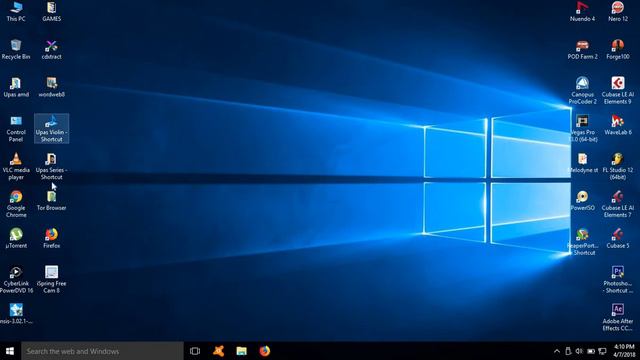Select the VLC media player icon
This screenshot has width=640, height=360.
pyautogui.click(x=16, y=167)
